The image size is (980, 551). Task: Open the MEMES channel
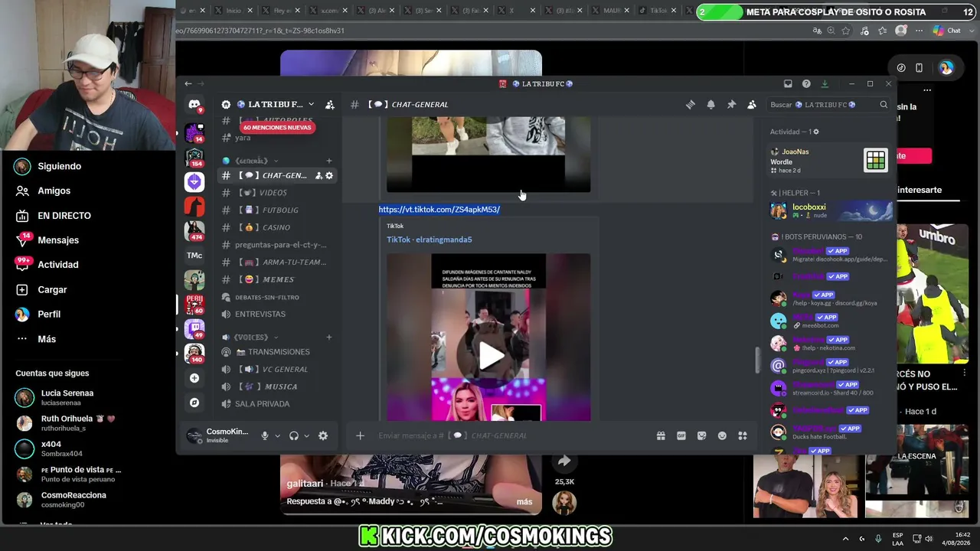point(277,280)
